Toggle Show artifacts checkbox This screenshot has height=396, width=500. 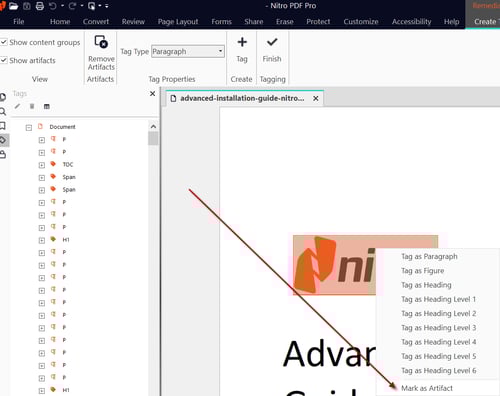[x=4, y=60]
